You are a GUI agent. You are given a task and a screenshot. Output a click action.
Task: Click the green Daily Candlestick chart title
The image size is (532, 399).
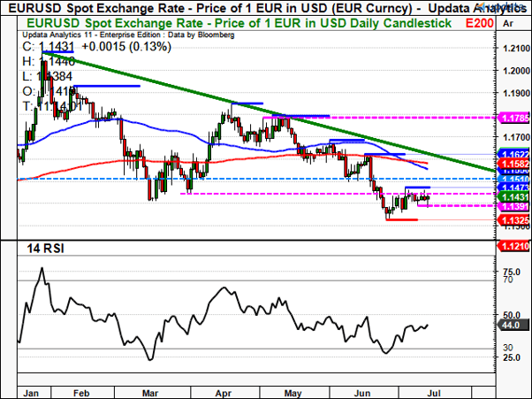pos(239,23)
